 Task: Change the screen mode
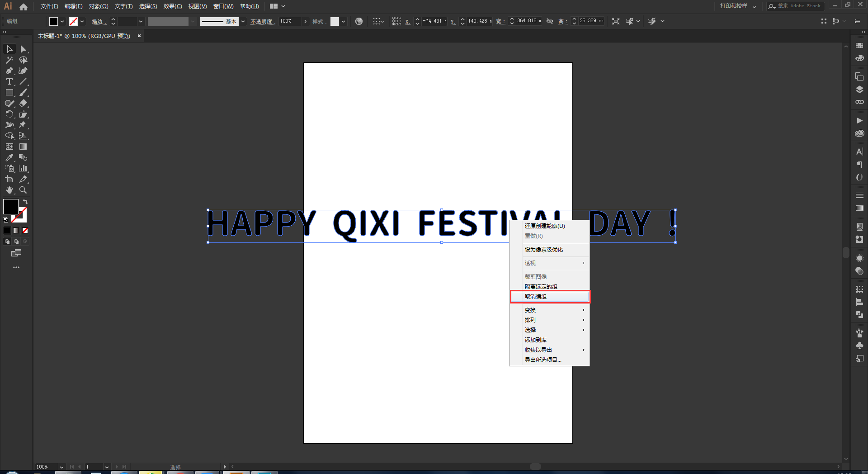click(x=16, y=253)
